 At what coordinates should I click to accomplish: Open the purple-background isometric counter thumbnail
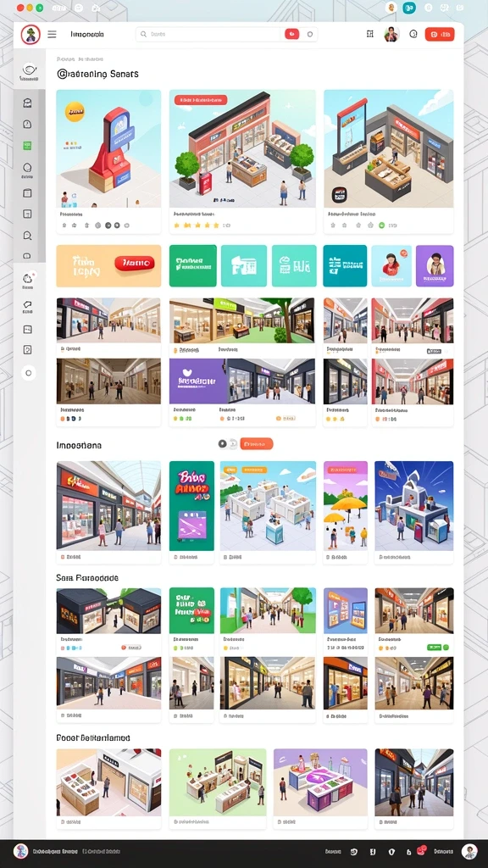pyautogui.click(x=319, y=782)
